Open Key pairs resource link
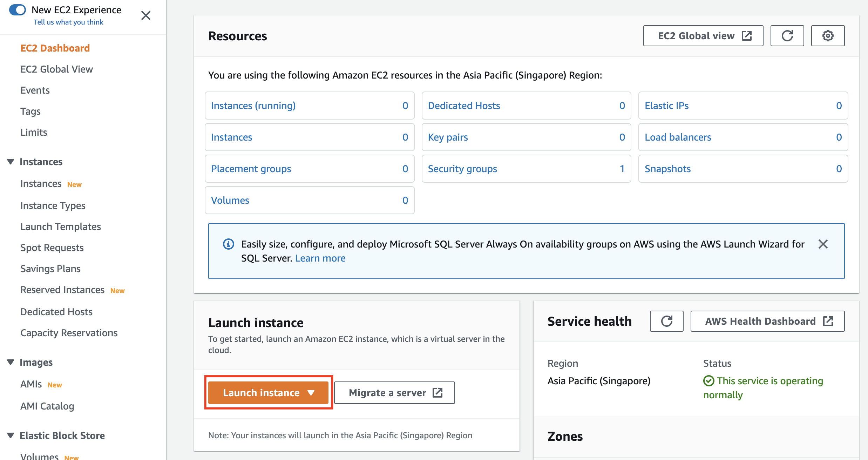 [x=448, y=137]
